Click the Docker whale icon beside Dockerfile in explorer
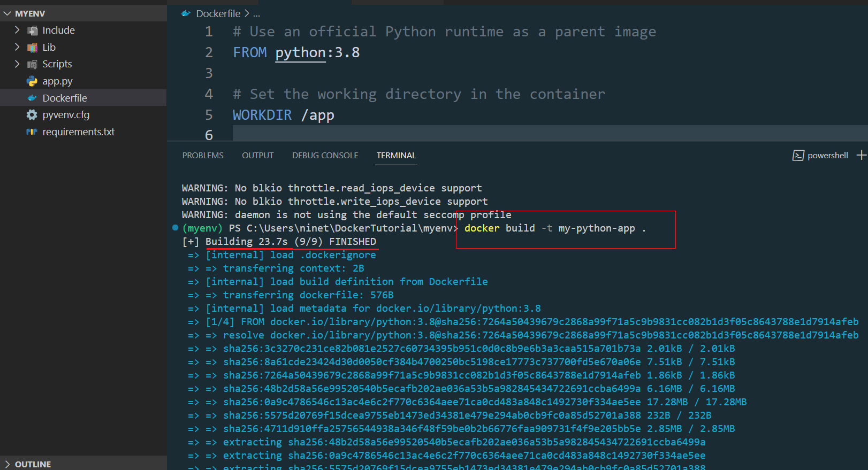This screenshot has width=868, height=470. pos(32,98)
